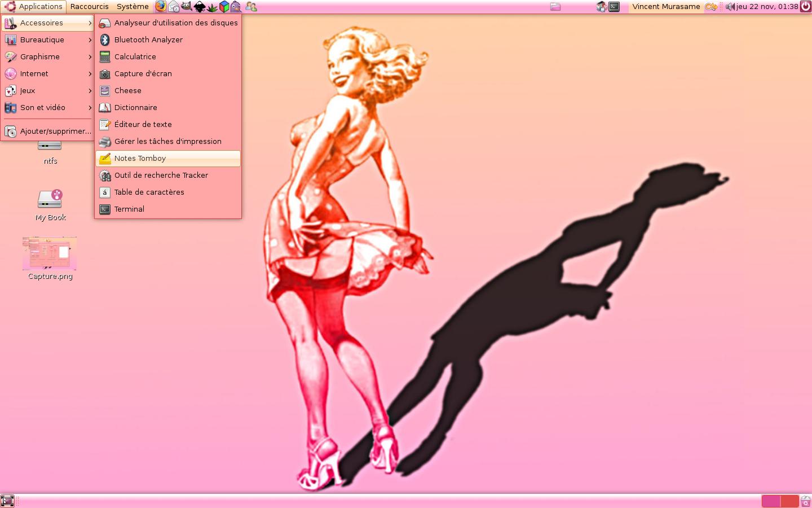The image size is (812, 508).
Task: Click the Show Desktop button
Action: click(7, 501)
